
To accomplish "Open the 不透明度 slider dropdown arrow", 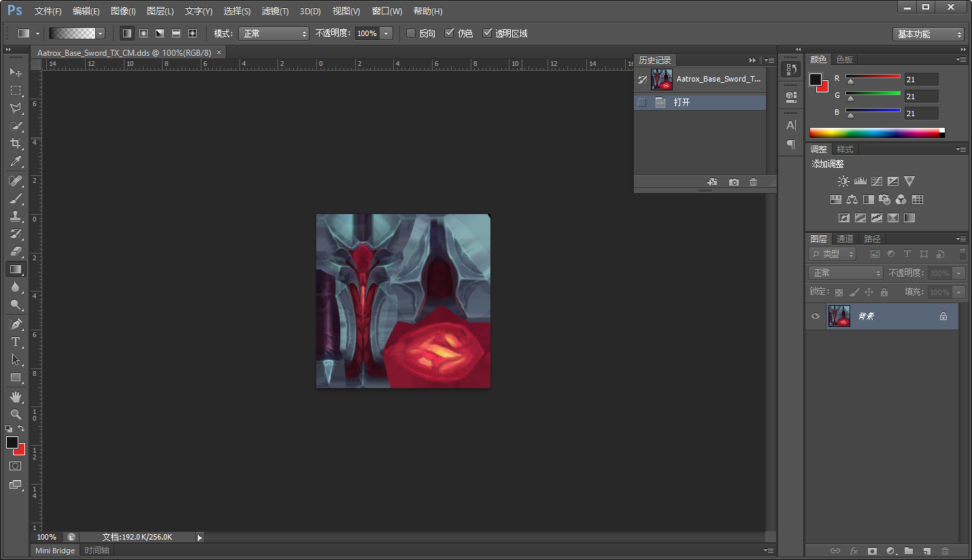I will [x=386, y=33].
